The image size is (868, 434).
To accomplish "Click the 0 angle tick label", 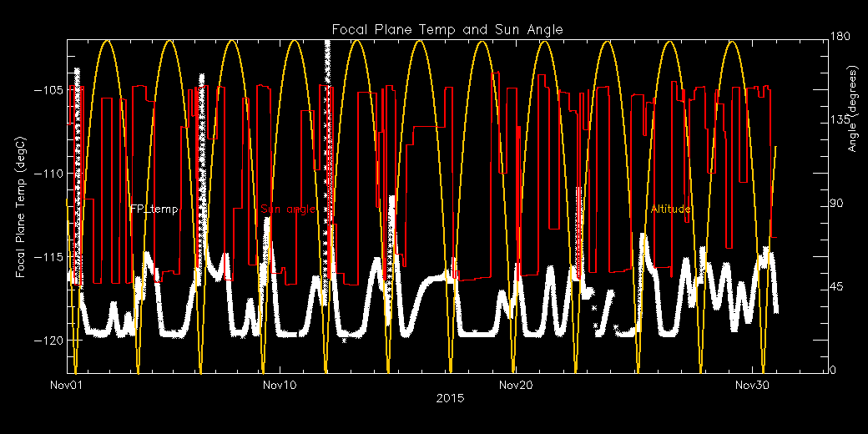I will click(x=832, y=371).
